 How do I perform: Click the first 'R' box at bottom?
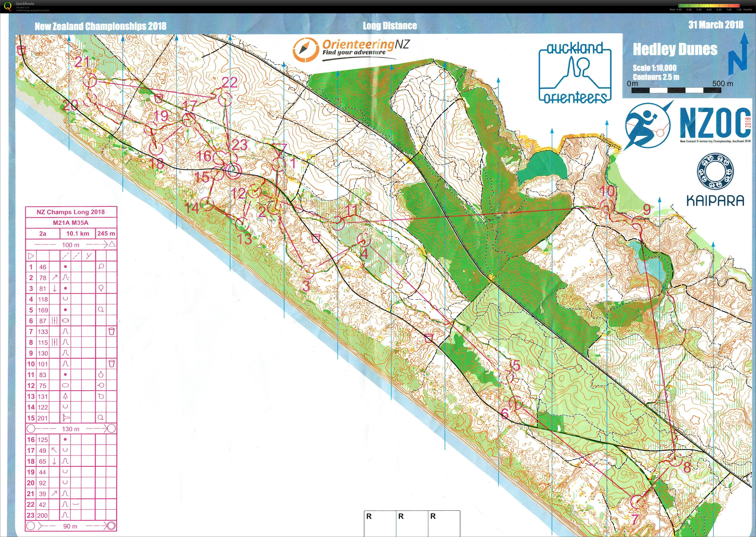[380, 523]
